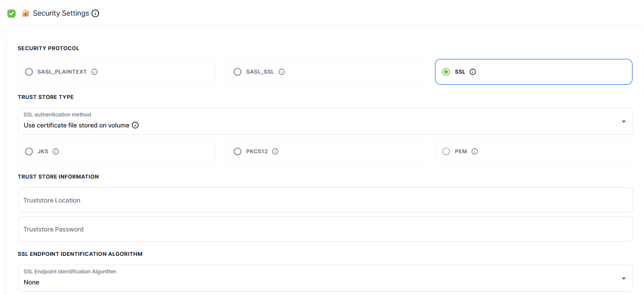Image resolution: width=644 pixels, height=295 pixels.
Task: Toggle the green Security Settings checkbox
Action: [12, 13]
